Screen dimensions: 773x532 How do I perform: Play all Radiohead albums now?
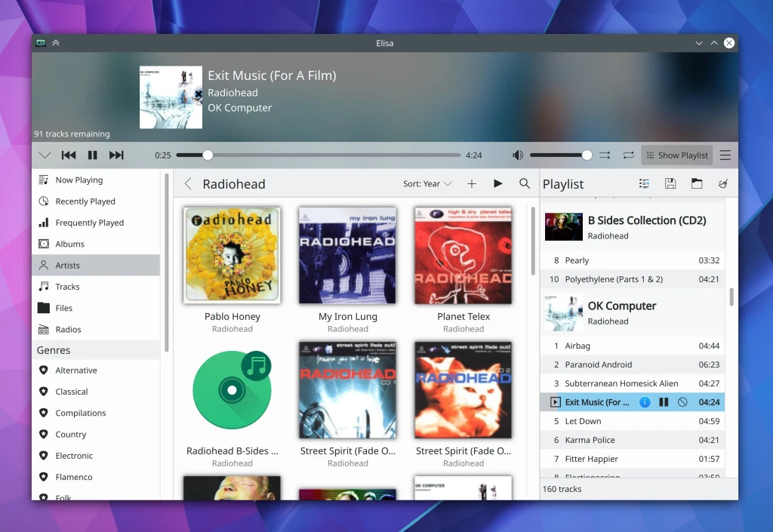pyautogui.click(x=498, y=183)
